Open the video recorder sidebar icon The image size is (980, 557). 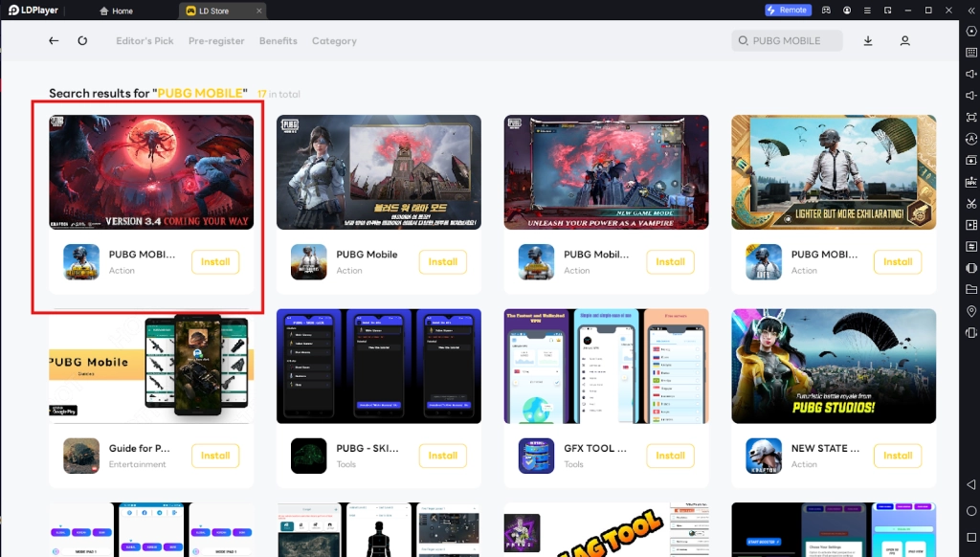pos(971,225)
